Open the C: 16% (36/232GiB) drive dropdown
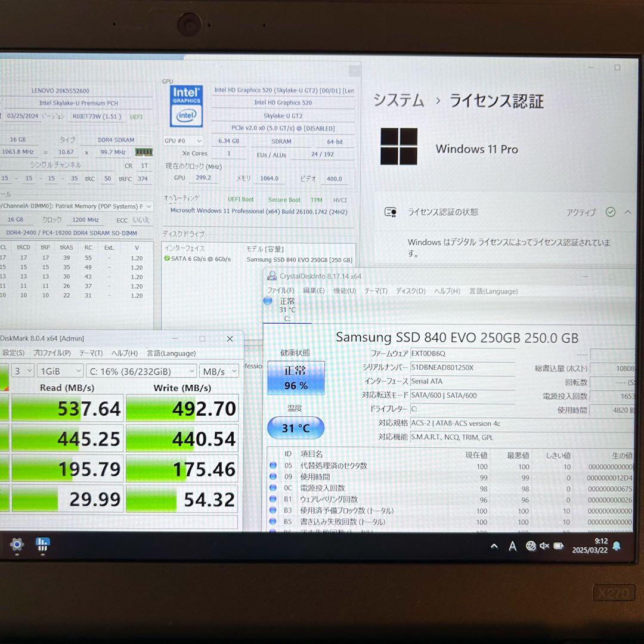The image size is (644, 644). point(141,371)
